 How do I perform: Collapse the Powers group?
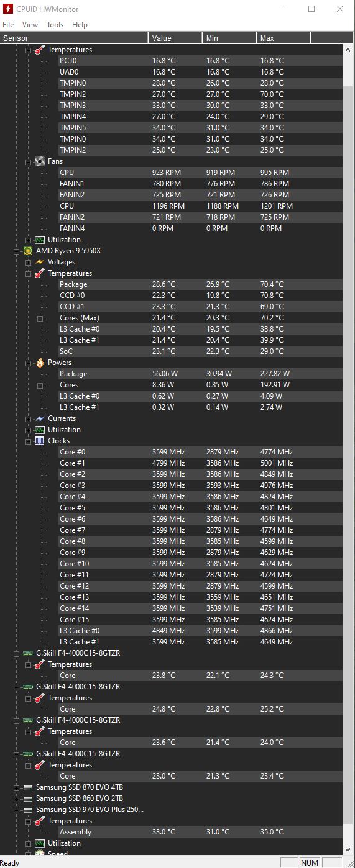pos(28,363)
